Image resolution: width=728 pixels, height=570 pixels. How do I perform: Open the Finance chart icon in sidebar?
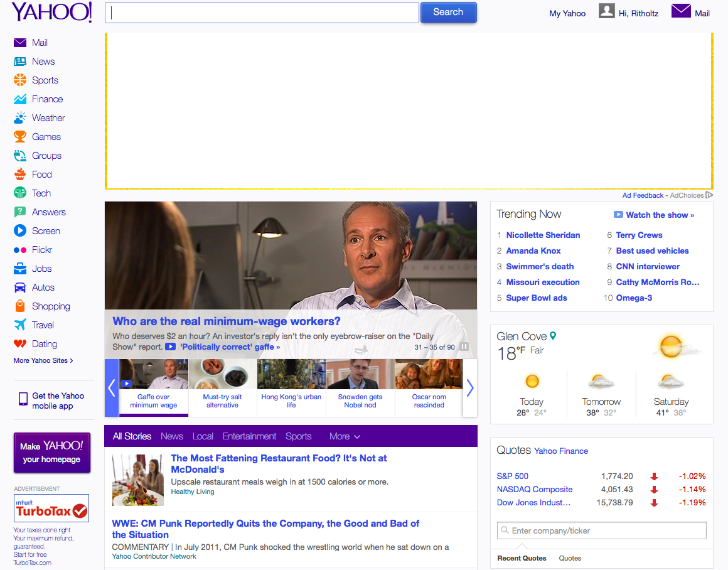coord(20,99)
